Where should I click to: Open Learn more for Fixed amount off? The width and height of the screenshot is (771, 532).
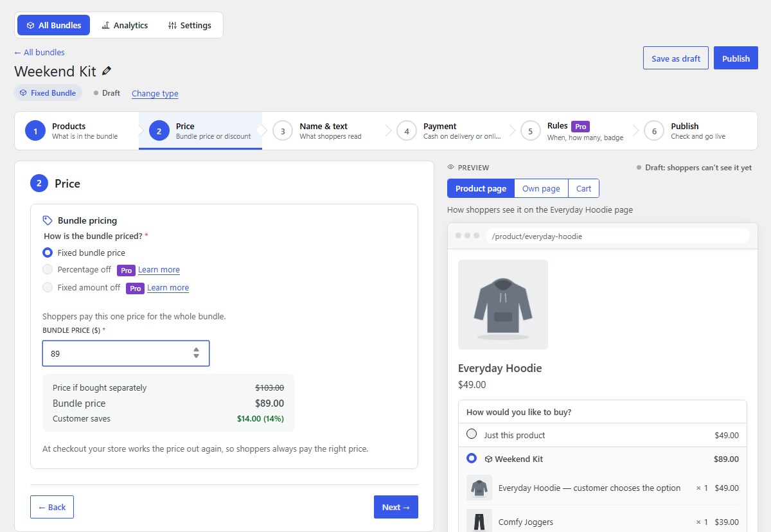click(168, 288)
